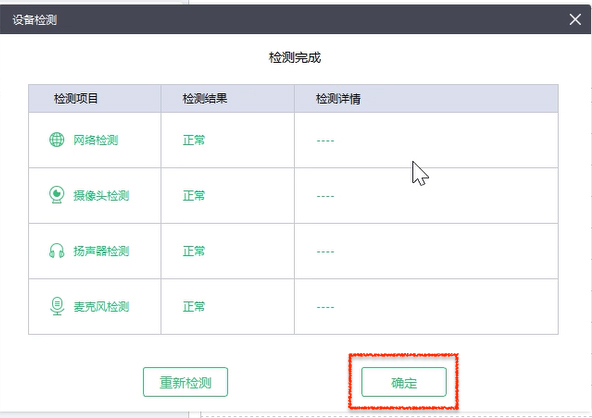The height and width of the screenshot is (418, 592).
Task: Click the webcam icon for 摄像头检测
Action: (57, 195)
